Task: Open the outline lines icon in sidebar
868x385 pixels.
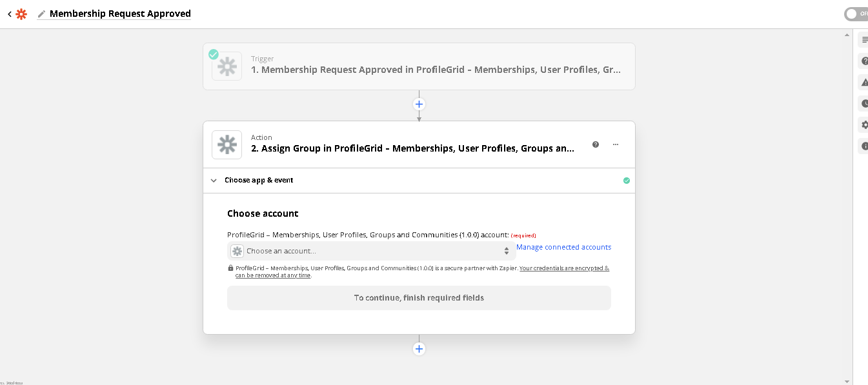Action: pos(864,40)
